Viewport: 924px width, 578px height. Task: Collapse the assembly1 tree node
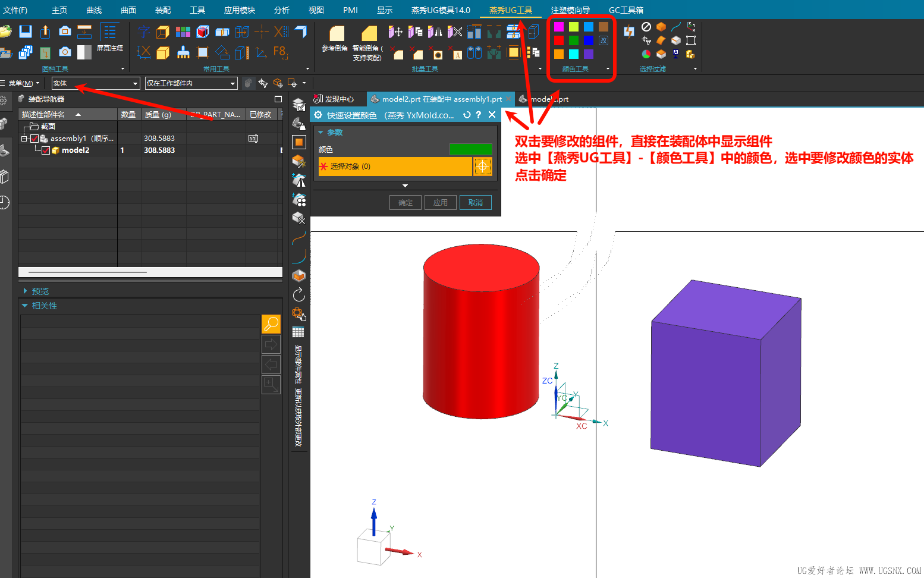[24, 139]
